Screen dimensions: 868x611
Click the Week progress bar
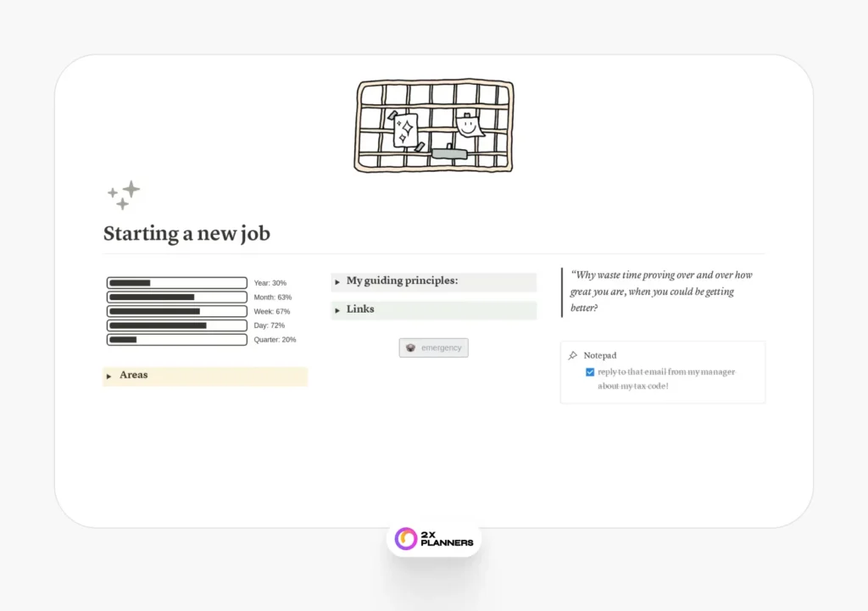tap(177, 312)
